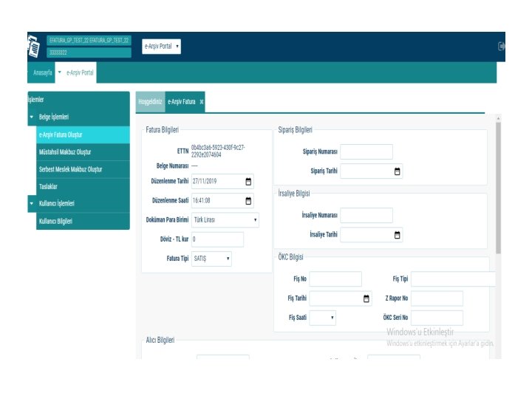The image size is (532, 399).
Task: Open the e-Arşiv Portal dropdown in header
Action: point(162,47)
